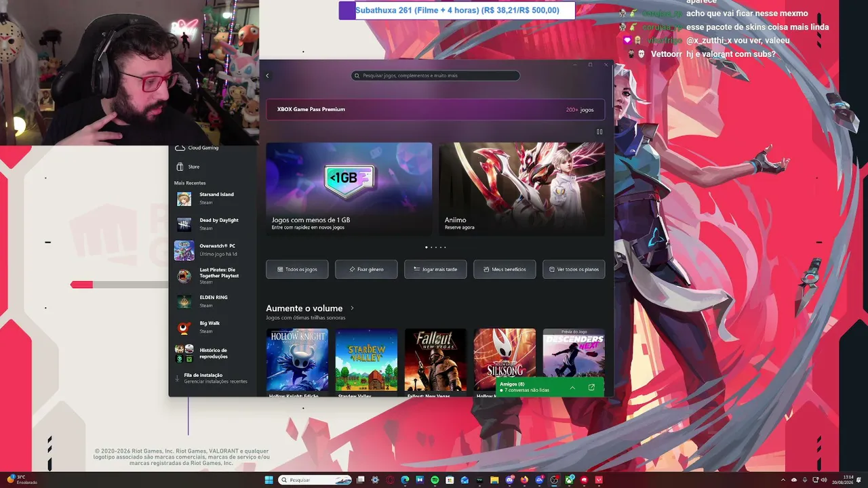Open the Xbox app taskbar icon
868x488 pixels.
coord(569,480)
